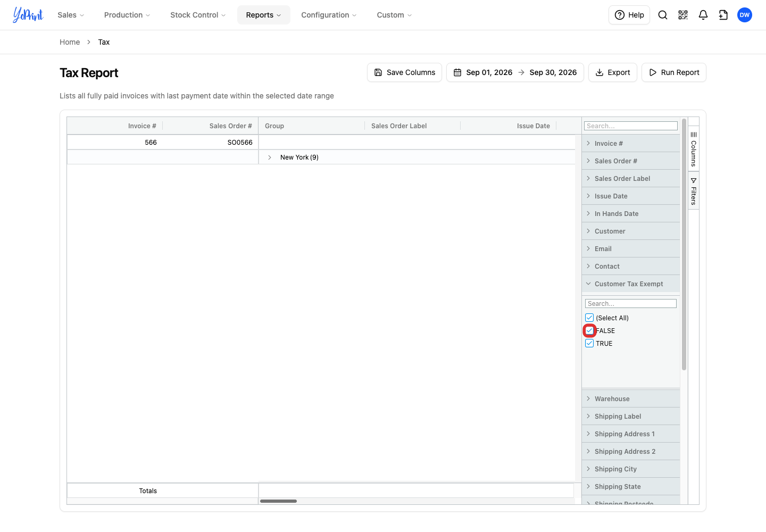Expand the Issue Date filter

click(631, 196)
